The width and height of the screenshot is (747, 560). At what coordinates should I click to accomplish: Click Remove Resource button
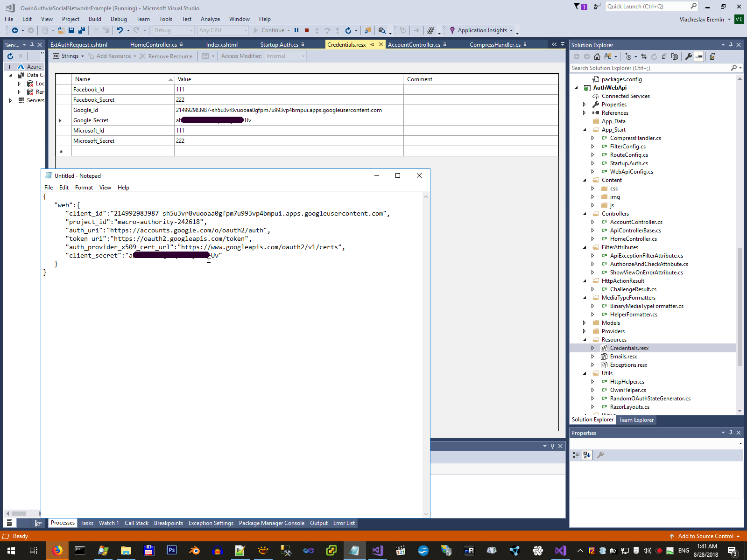pos(166,56)
